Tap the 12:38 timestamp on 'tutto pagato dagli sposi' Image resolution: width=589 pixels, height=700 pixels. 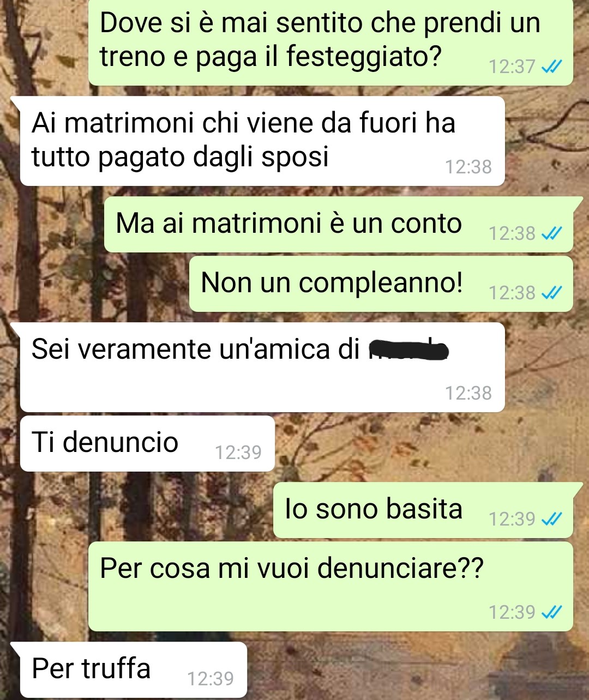click(468, 167)
